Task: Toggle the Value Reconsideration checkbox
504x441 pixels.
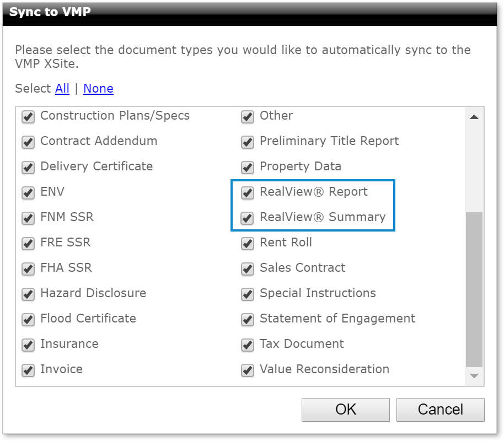Action: pos(248,370)
